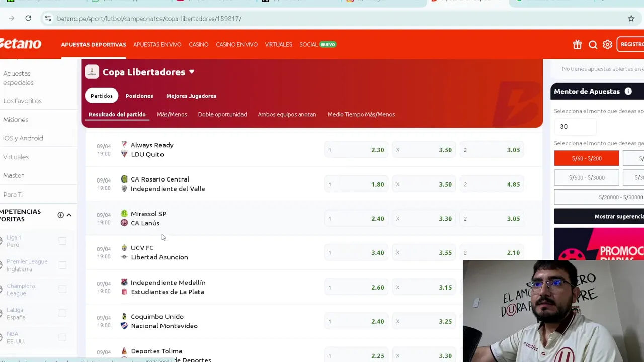Open Apuestas especiales in sidebar
The width and height of the screenshot is (644, 362).
coord(18,78)
